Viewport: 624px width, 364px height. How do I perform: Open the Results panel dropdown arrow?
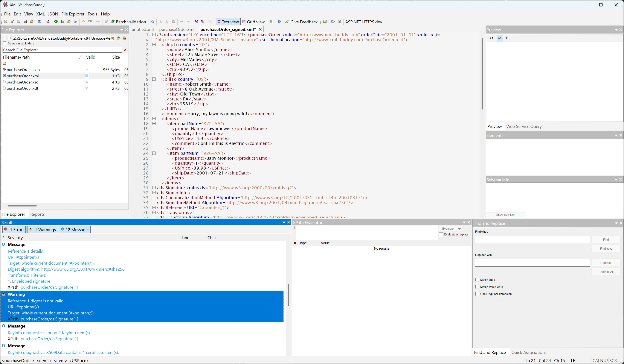284,223
